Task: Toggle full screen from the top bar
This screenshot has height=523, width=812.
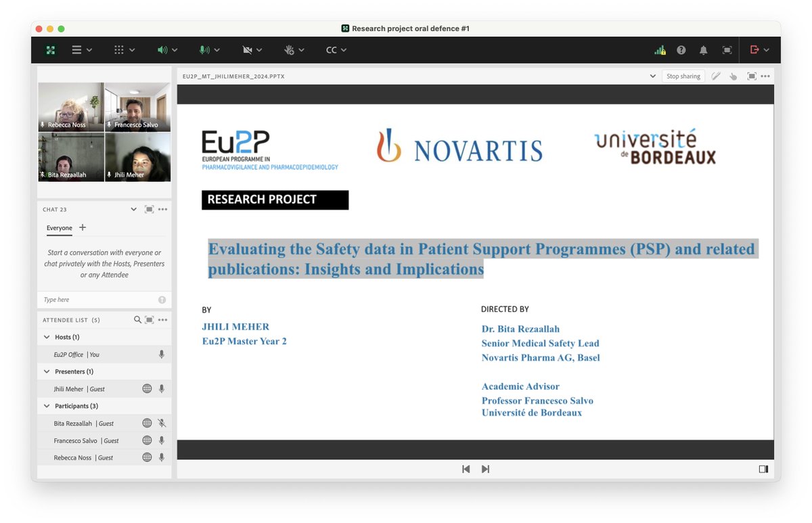Action: pos(727,50)
